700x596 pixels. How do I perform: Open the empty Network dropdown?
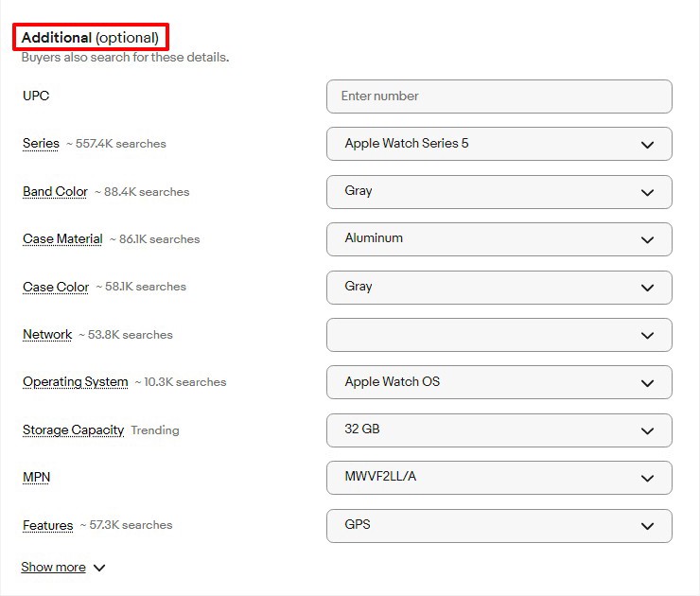pos(499,335)
